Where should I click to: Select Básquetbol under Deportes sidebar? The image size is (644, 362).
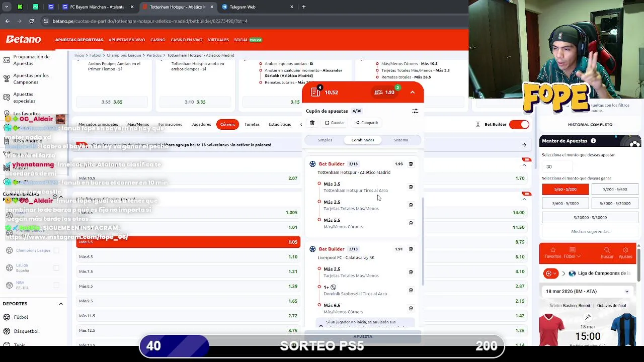pyautogui.click(x=26, y=331)
